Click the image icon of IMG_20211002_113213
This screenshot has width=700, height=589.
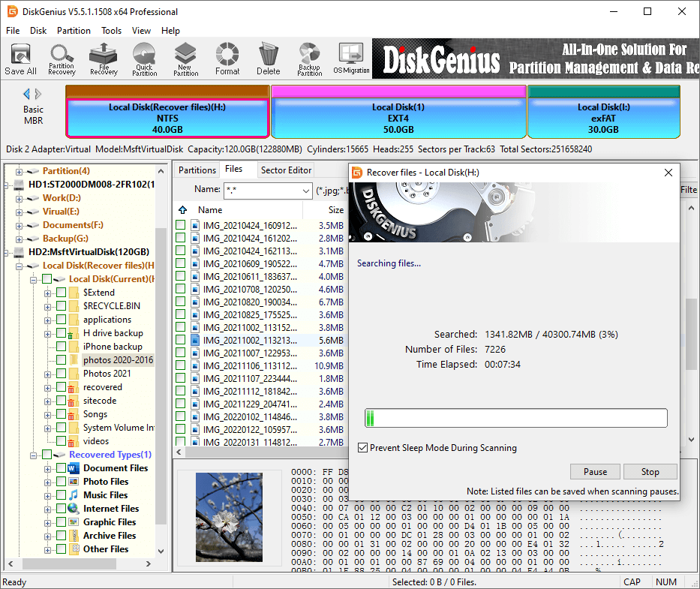click(195, 341)
